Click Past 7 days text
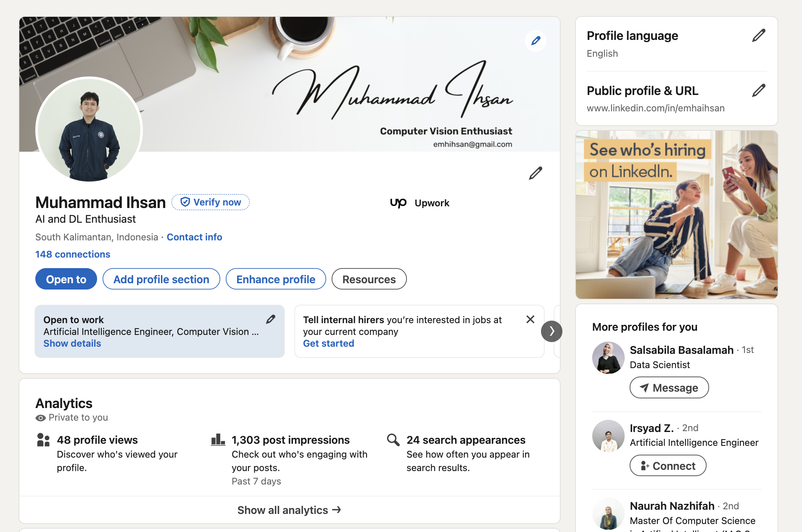The width and height of the screenshot is (802, 532). coord(256,481)
